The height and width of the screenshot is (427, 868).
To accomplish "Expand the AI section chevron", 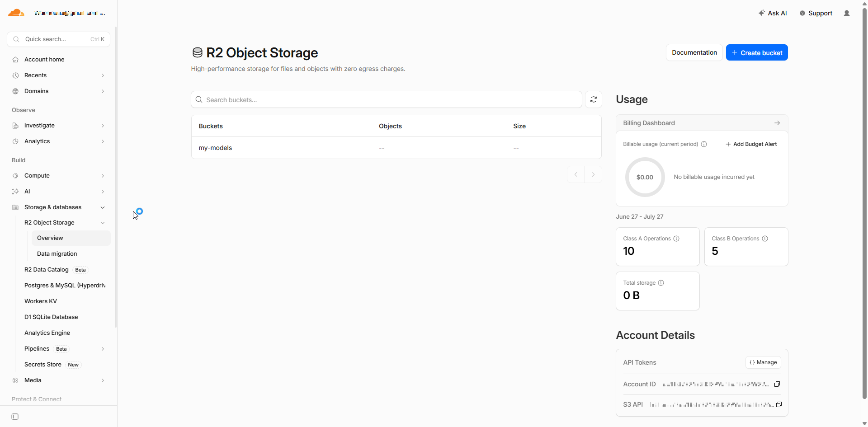I will coord(103,192).
